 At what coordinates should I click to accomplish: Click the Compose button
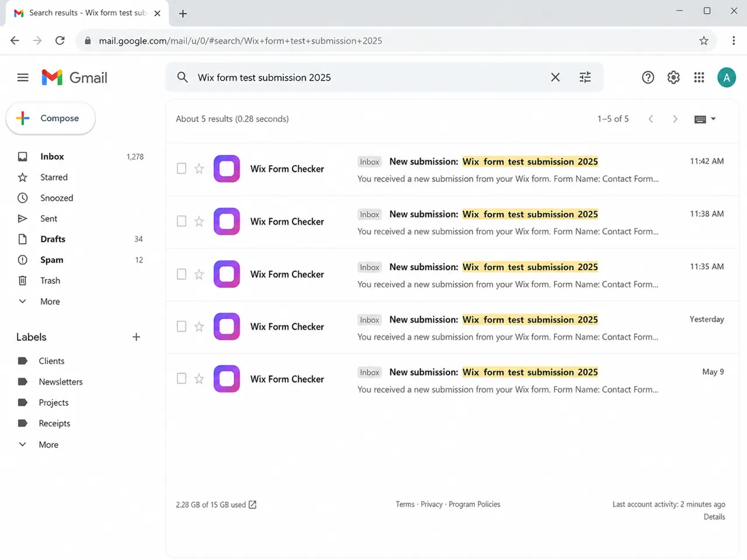point(51,118)
